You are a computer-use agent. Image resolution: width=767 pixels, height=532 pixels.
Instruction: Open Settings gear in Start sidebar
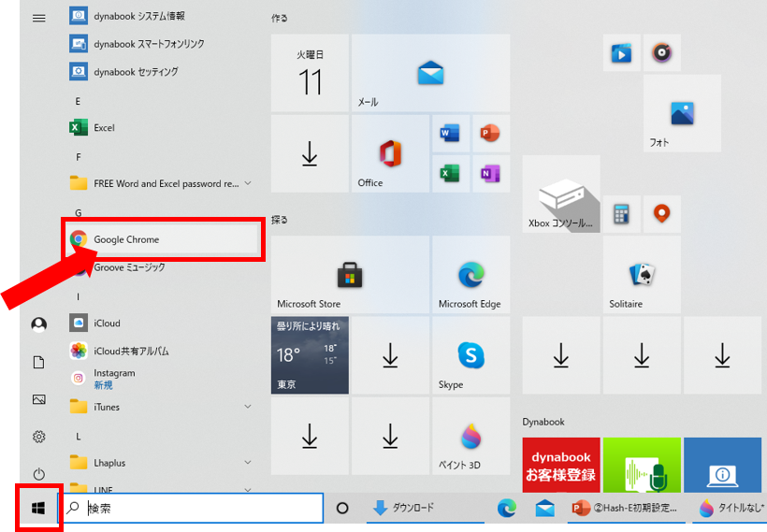pyautogui.click(x=39, y=437)
